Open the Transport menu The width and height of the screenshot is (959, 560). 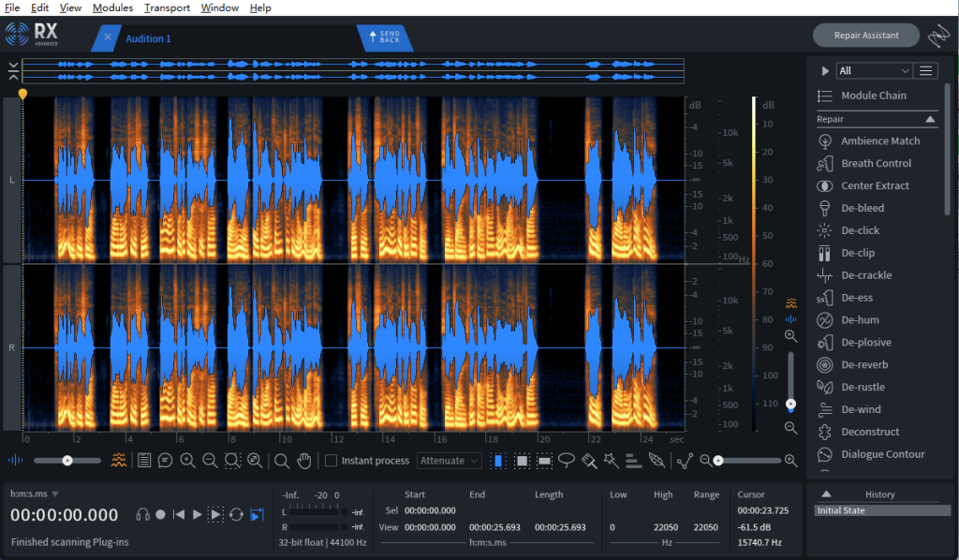click(167, 7)
